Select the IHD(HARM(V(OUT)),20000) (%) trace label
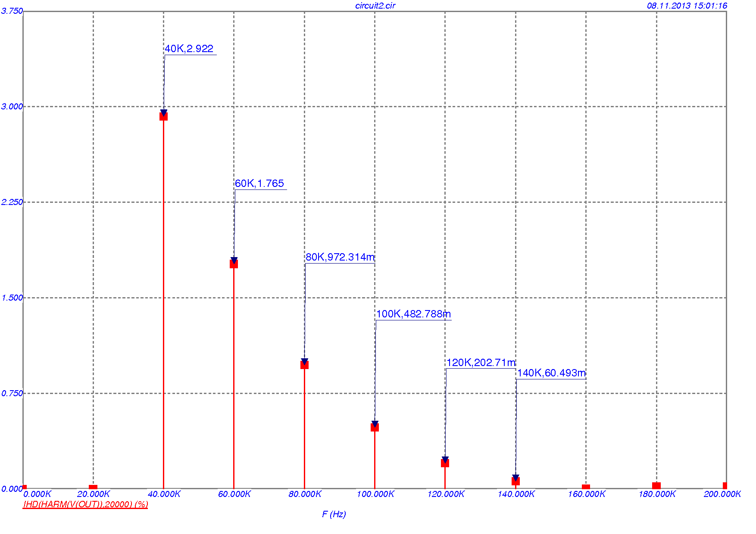The width and height of the screenshot is (756, 534). pyautogui.click(x=85, y=504)
